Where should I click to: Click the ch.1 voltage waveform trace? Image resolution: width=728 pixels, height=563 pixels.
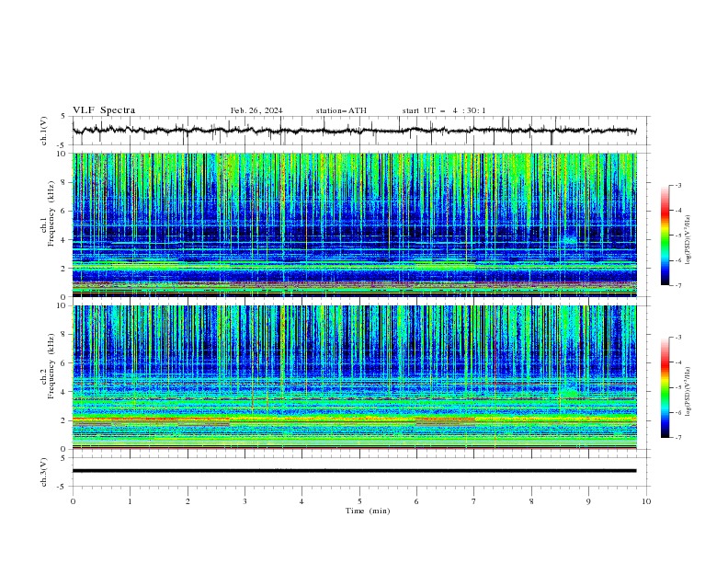point(354,131)
